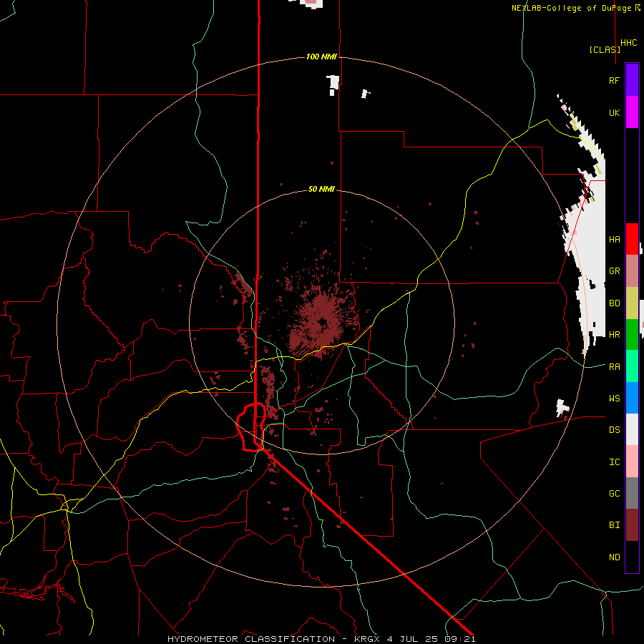Screen dimensions: 644x644
Task: Click the UK magenta legend swatch
Action: 632,112
